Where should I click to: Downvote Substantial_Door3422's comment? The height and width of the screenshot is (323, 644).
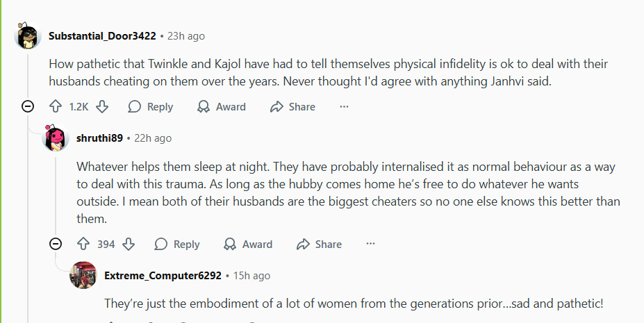coord(102,107)
